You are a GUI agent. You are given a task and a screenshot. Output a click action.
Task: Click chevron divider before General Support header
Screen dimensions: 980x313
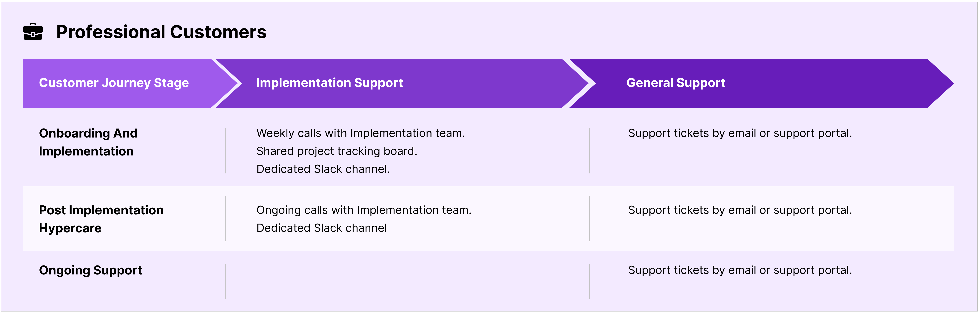pyautogui.click(x=579, y=83)
